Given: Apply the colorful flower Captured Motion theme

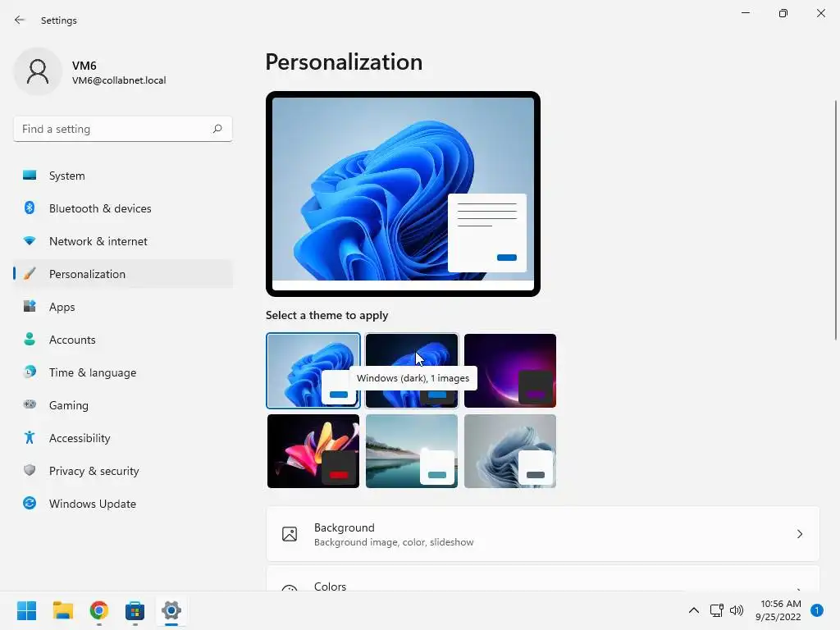Looking at the screenshot, I should [x=313, y=451].
